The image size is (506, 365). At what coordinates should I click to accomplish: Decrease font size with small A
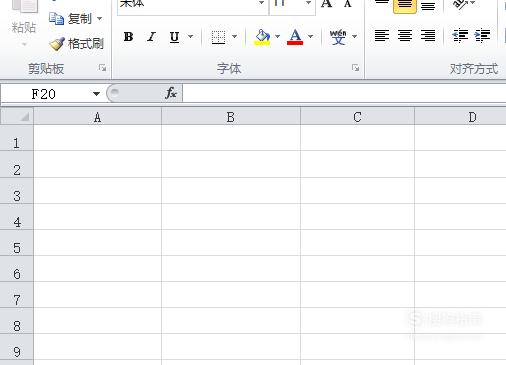[x=348, y=4]
